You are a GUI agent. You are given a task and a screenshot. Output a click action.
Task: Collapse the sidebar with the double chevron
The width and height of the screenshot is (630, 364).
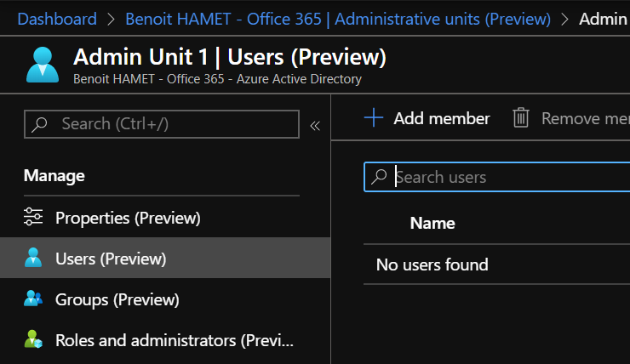tap(314, 125)
